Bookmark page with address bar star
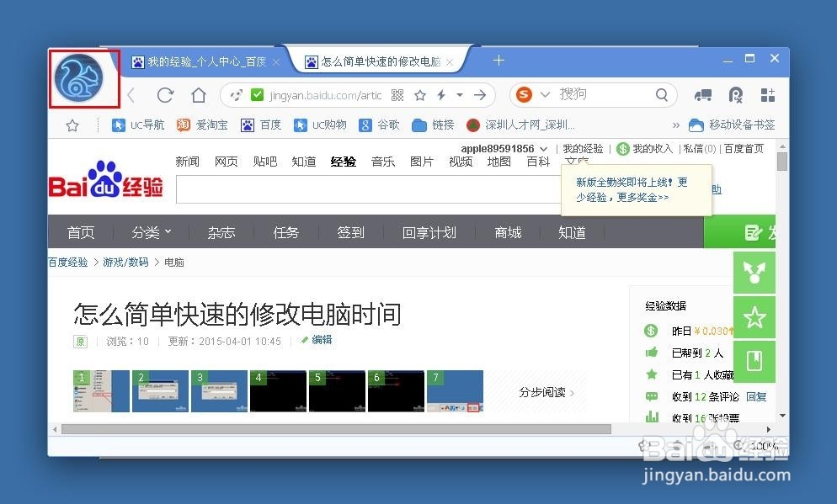Screen dimensions: 837x504 point(420,95)
